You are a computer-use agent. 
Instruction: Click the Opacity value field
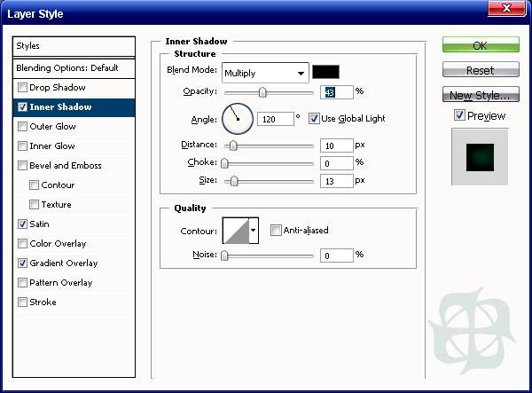tap(337, 92)
